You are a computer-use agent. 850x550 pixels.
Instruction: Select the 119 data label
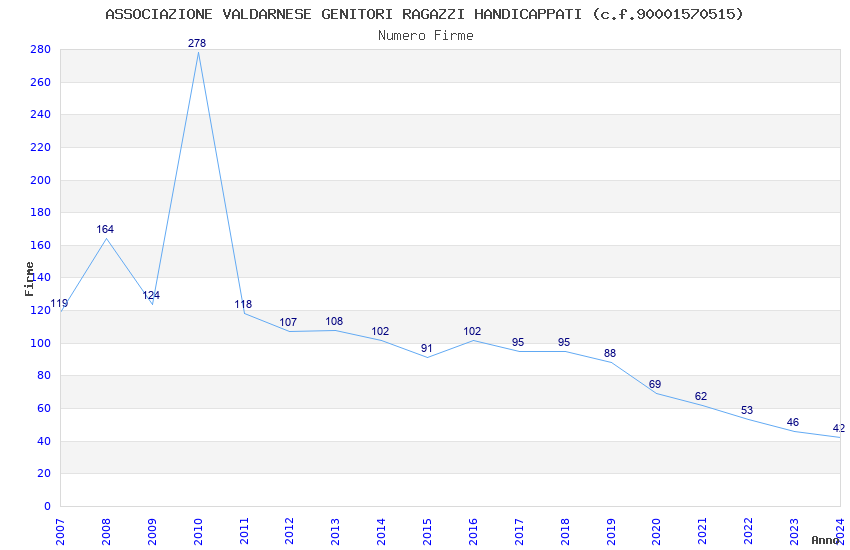click(x=59, y=303)
